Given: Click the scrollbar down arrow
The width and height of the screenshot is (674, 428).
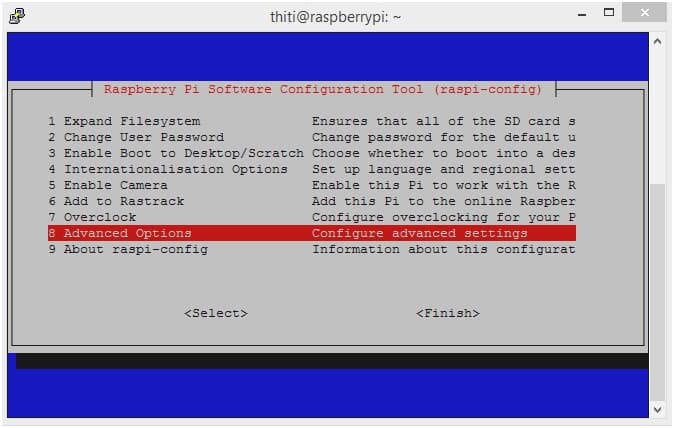Looking at the screenshot, I should click(657, 410).
